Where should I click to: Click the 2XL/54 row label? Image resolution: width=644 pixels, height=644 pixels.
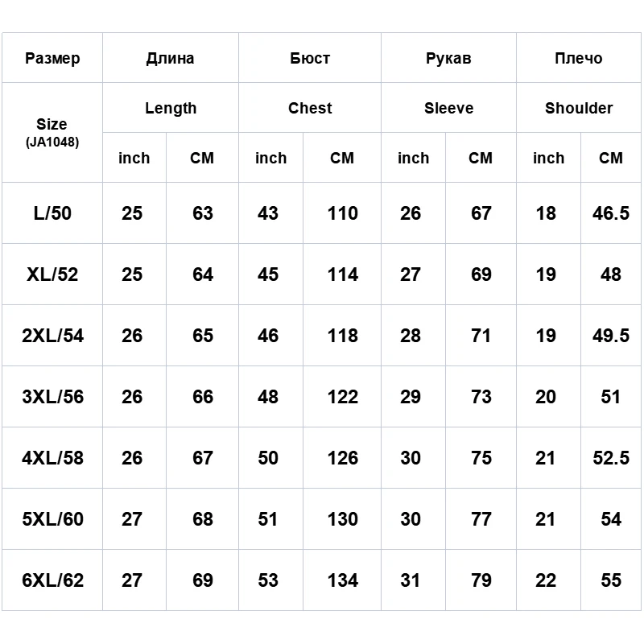click(x=52, y=335)
